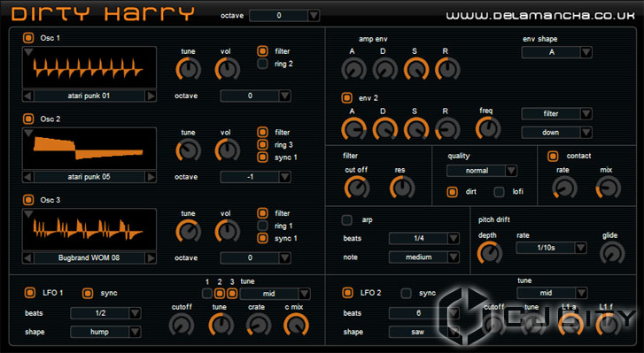Select previous waveform before atari punk 01
This screenshot has width=644, height=353.
click(28, 96)
